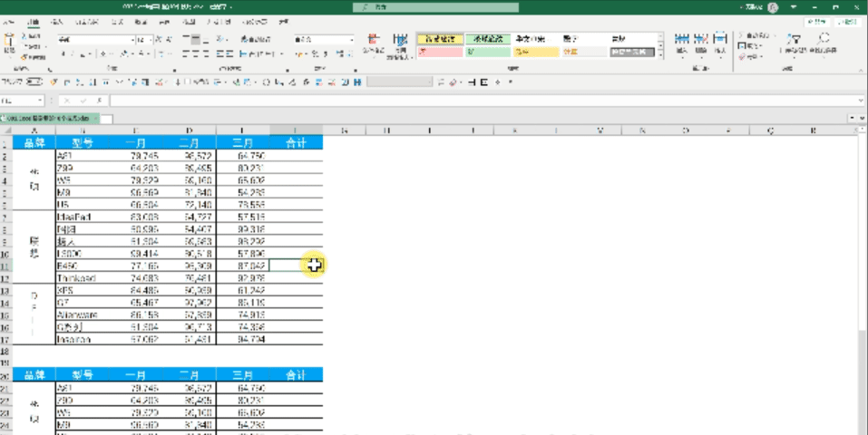Apply the yellow 适中 cell style
Screen dimensions: 868x435
[536, 52]
